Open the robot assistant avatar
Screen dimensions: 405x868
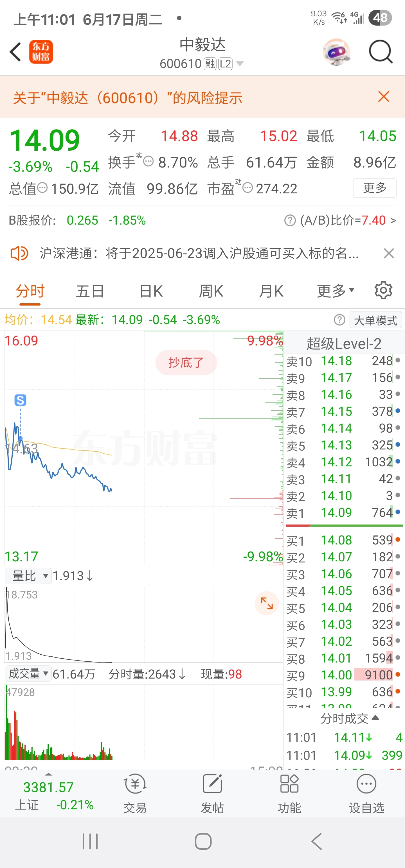pos(336,52)
